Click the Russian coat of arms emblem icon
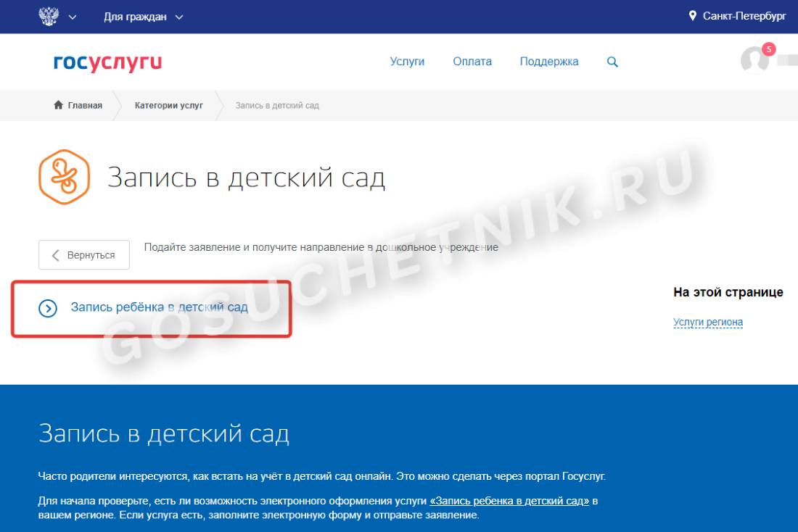 tap(49, 16)
